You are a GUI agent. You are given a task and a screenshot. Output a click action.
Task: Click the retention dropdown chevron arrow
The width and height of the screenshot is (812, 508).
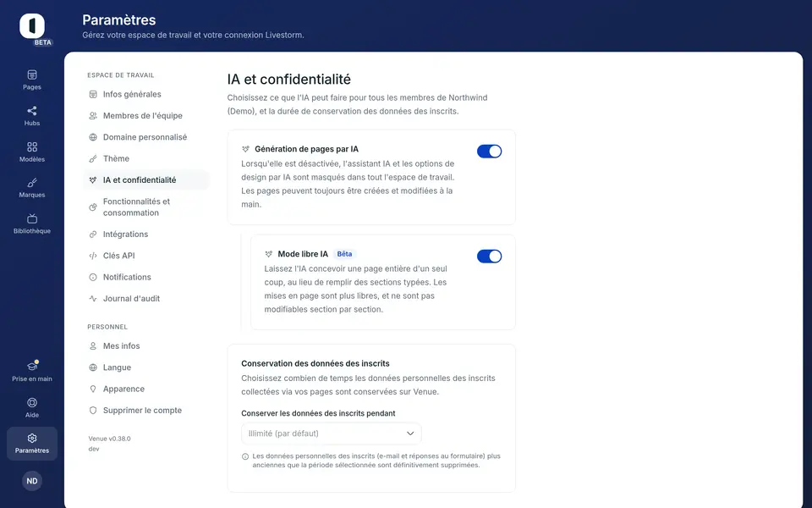[x=410, y=433]
